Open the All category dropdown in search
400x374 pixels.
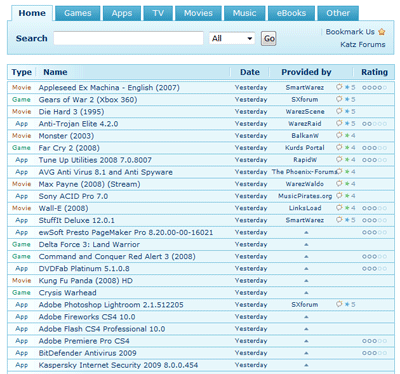[x=232, y=38]
